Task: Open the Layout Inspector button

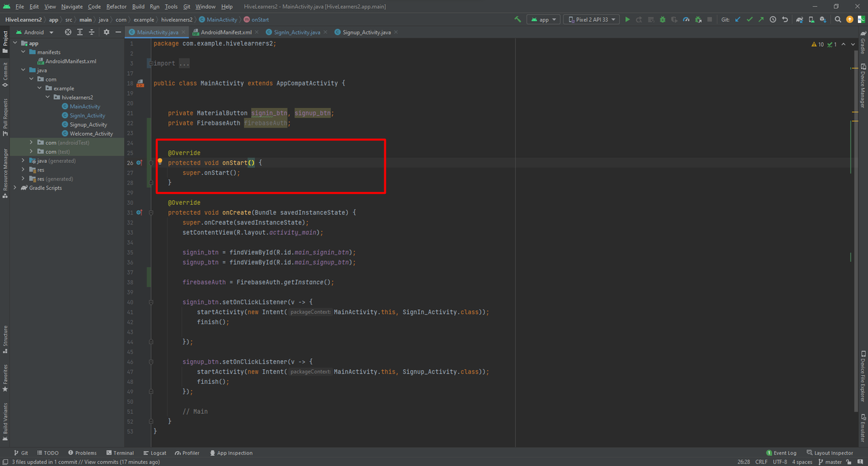Action: [x=829, y=453]
